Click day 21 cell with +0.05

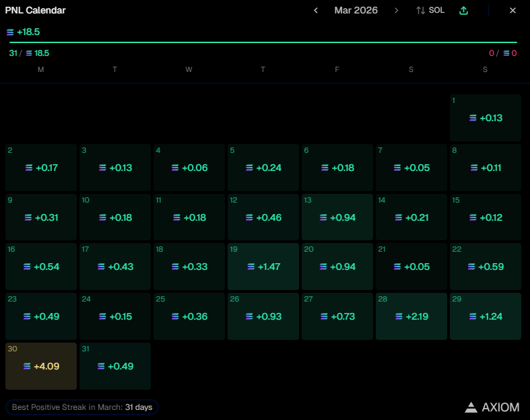pos(411,267)
